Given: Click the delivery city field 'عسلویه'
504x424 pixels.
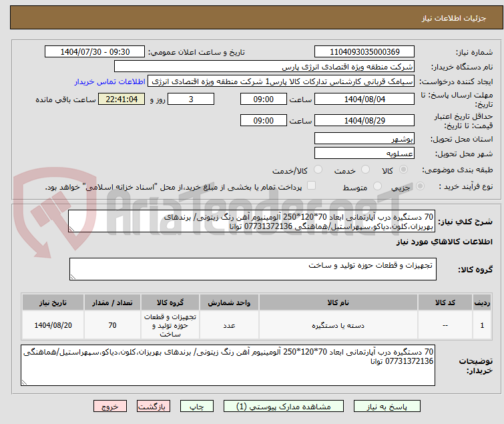Looking at the screenshot, I should pos(364,154).
